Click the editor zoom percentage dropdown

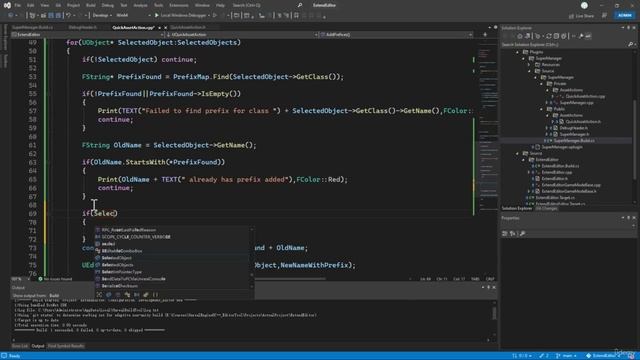click(19, 279)
